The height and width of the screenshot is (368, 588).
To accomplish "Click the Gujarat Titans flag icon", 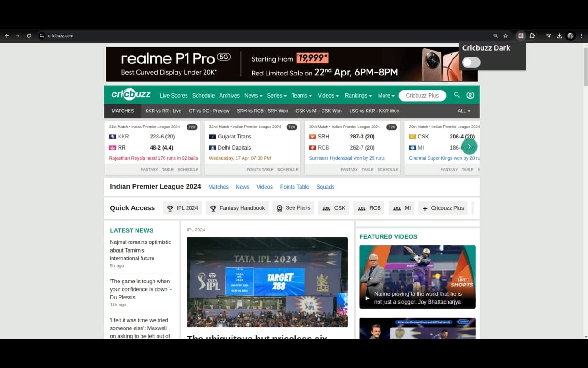I will coord(213,137).
